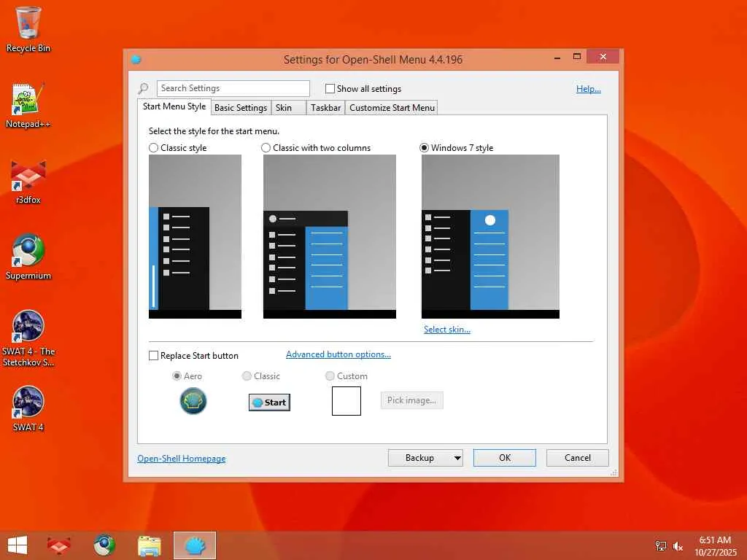
Task: Click the Select skin... link
Action: click(x=447, y=330)
